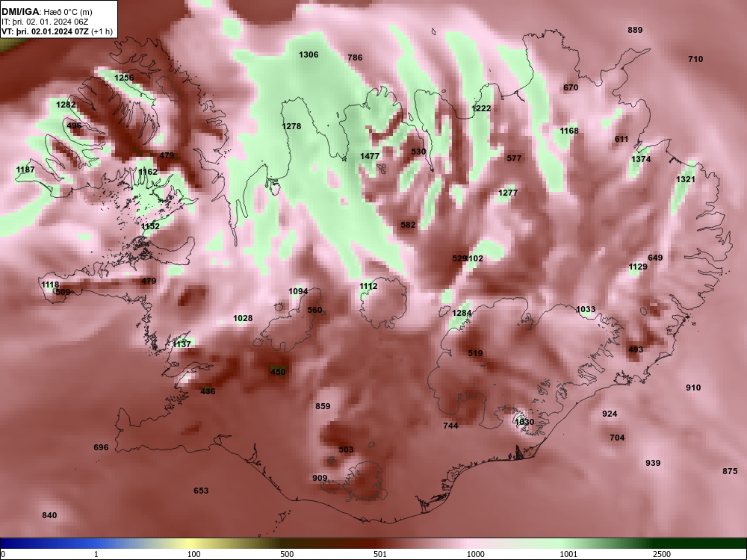Viewport: 747px width, 560px height.
Task: Click the 1102 value label
Action: click(474, 258)
